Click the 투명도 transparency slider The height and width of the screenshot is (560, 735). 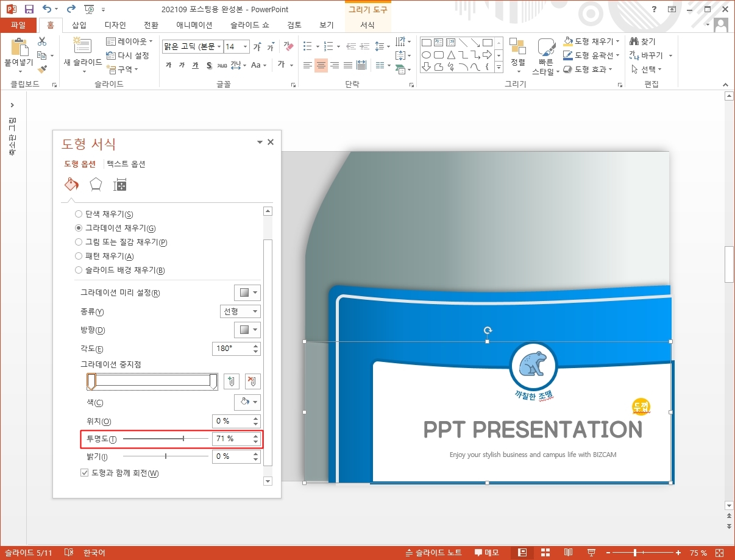(165, 439)
